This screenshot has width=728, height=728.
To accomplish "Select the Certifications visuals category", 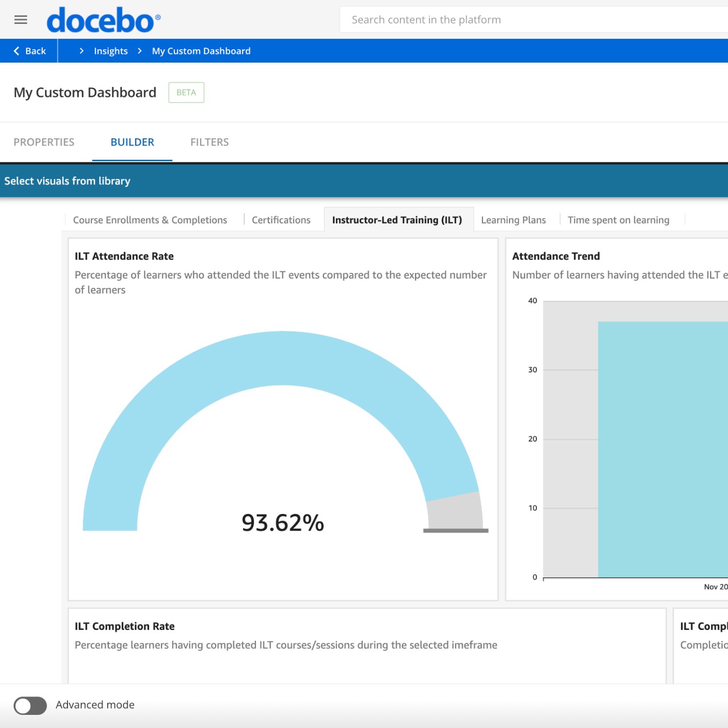I will [281, 220].
